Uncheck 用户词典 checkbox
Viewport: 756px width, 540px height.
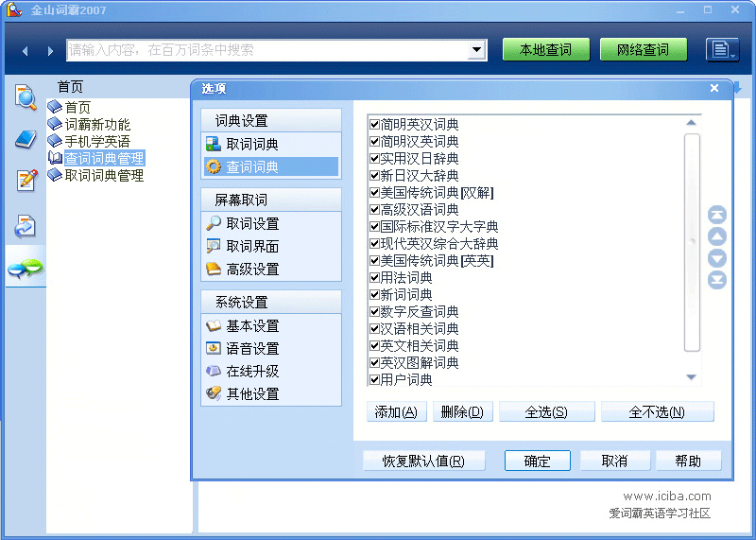[374, 380]
